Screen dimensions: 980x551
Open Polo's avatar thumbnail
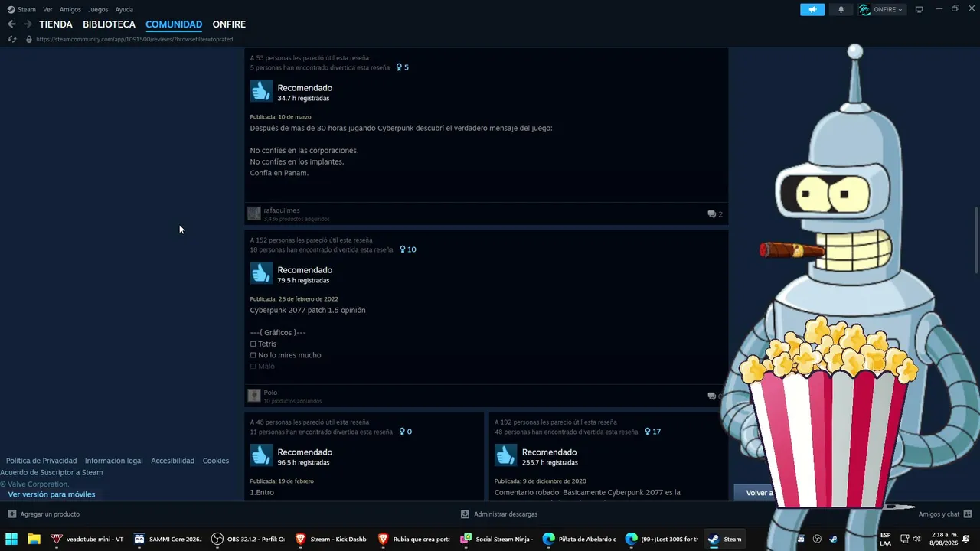pos(254,396)
